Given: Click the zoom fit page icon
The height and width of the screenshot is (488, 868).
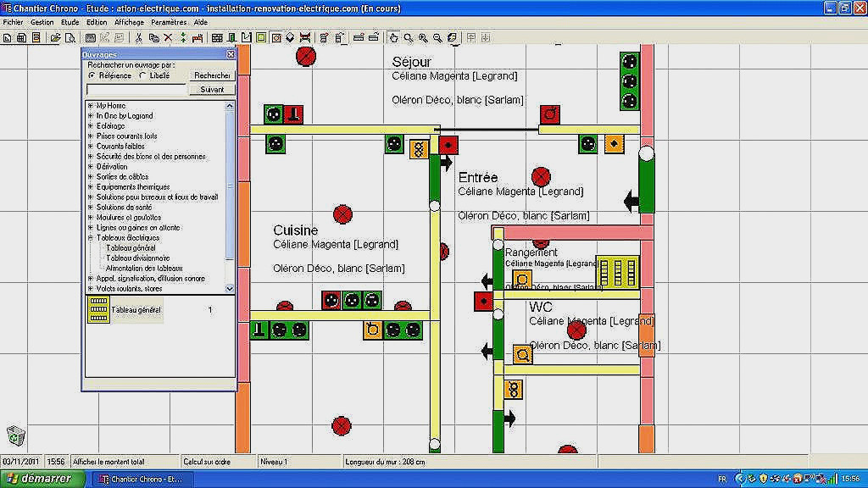Looking at the screenshot, I should (453, 37).
